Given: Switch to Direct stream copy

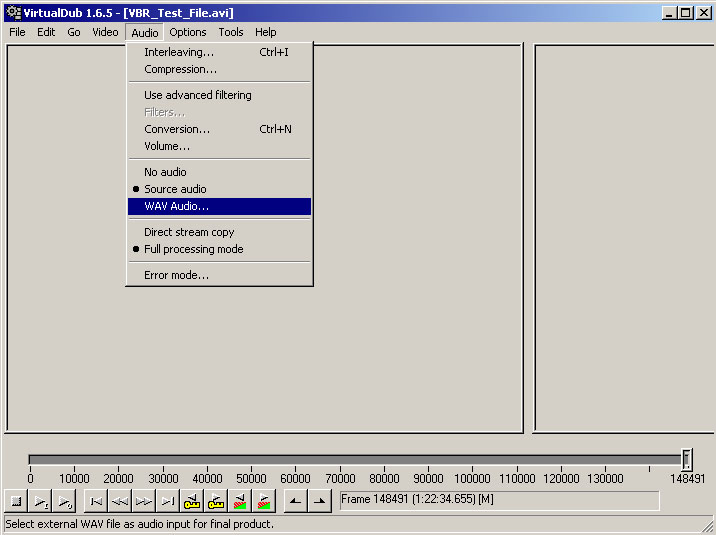Looking at the screenshot, I should coord(219,232).
